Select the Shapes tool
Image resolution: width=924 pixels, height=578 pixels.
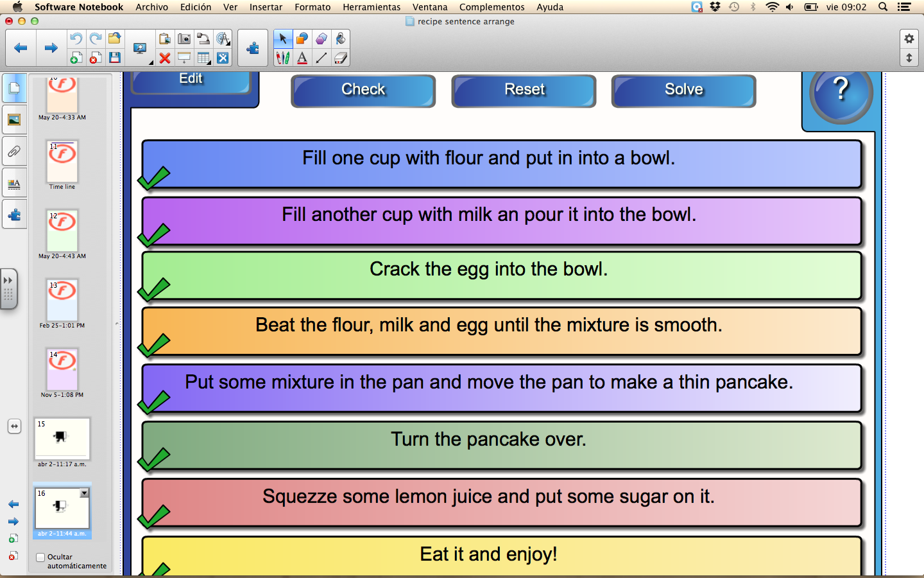(302, 39)
